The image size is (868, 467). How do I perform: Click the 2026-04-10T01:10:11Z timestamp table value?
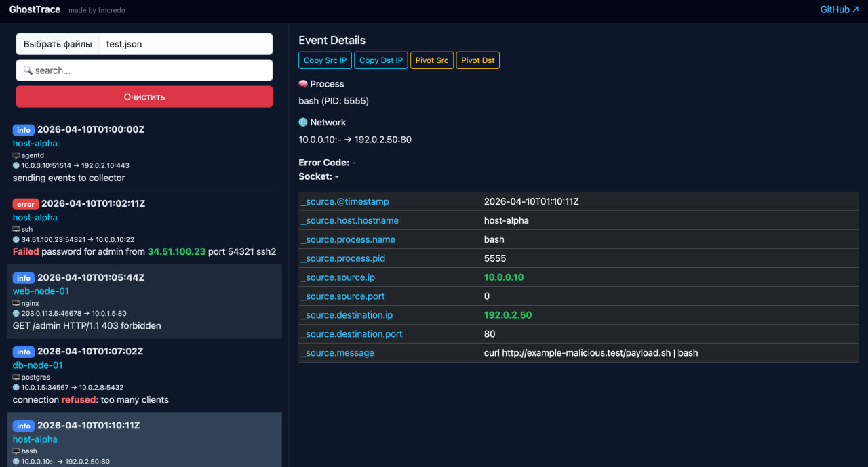[532, 201]
